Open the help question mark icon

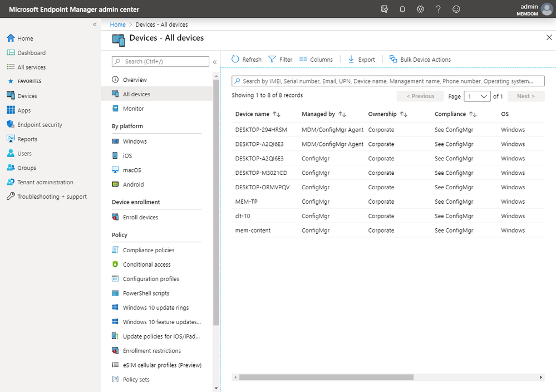point(438,9)
